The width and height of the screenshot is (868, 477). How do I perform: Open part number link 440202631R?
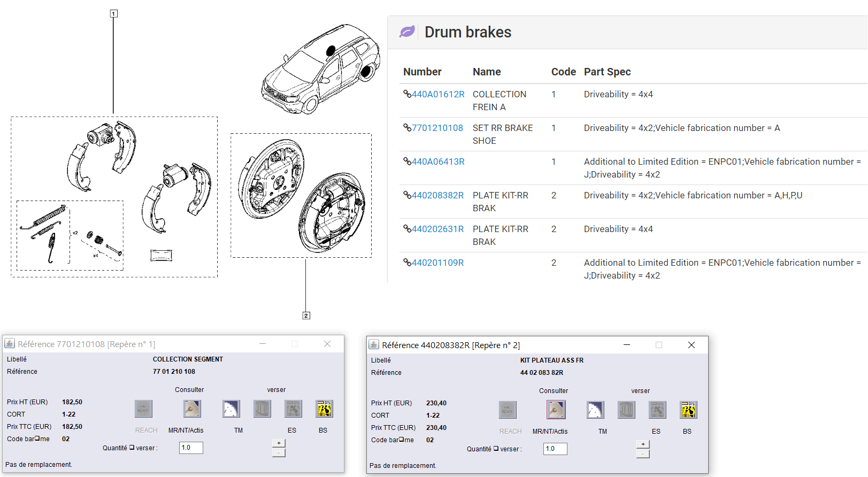pyautogui.click(x=437, y=229)
